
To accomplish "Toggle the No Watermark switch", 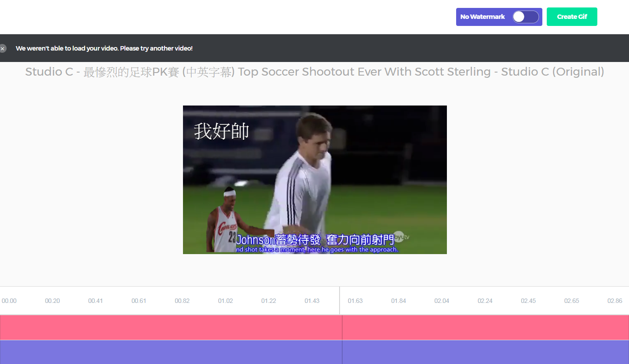I will 526,17.
